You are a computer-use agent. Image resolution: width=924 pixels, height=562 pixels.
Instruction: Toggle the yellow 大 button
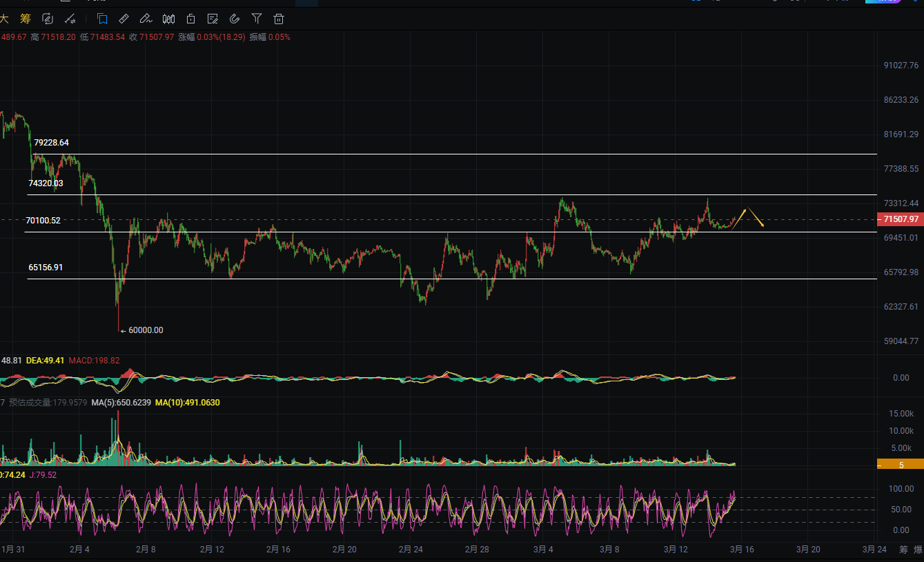pyautogui.click(x=4, y=19)
